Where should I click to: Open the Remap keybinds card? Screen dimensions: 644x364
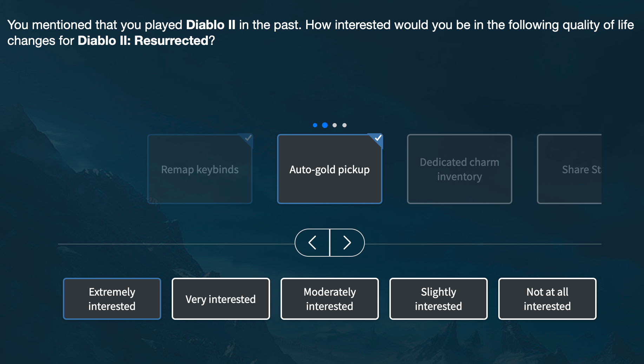click(x=200, y=169)
